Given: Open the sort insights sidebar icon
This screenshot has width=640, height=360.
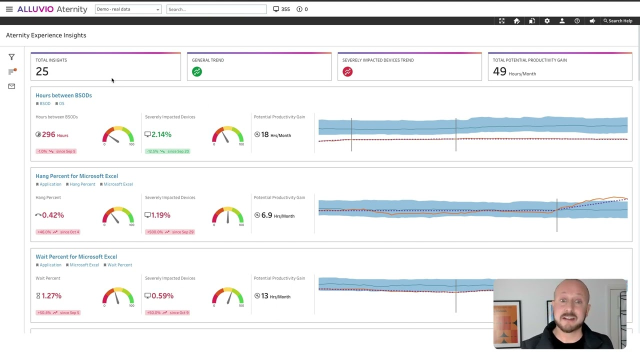Looking at the screenshot, I should coord(12,71).
